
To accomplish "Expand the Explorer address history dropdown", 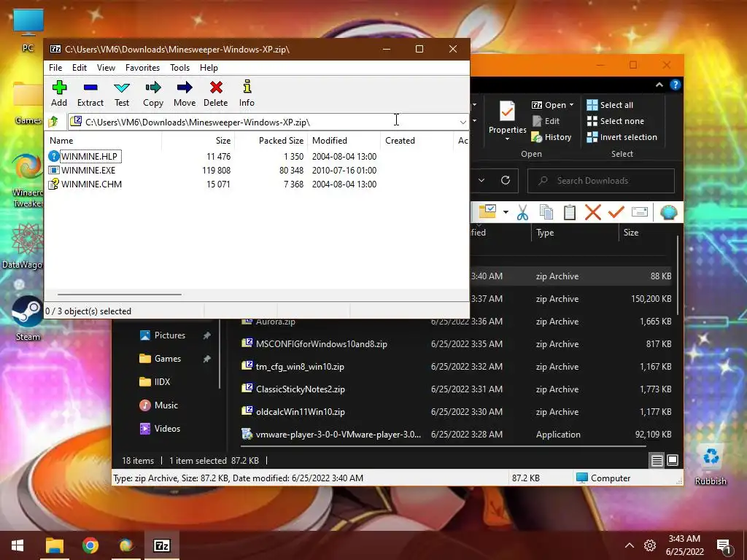I will pyautogui.click(x=481, y=181).
